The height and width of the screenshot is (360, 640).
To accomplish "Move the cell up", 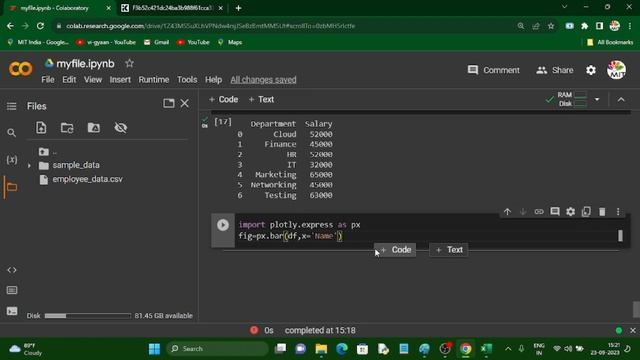I will click(x=507, y=212).
